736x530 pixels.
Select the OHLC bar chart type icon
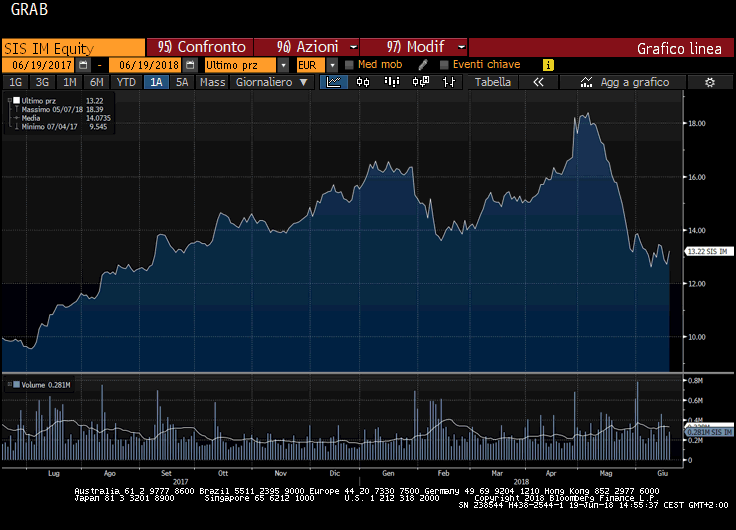pyautogui.click(x=449, y=82)
